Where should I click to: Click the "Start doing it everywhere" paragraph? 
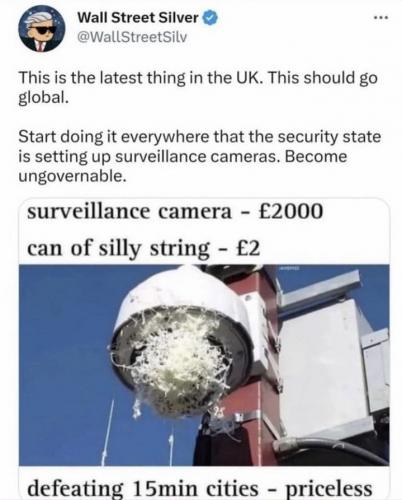(199, 156)
